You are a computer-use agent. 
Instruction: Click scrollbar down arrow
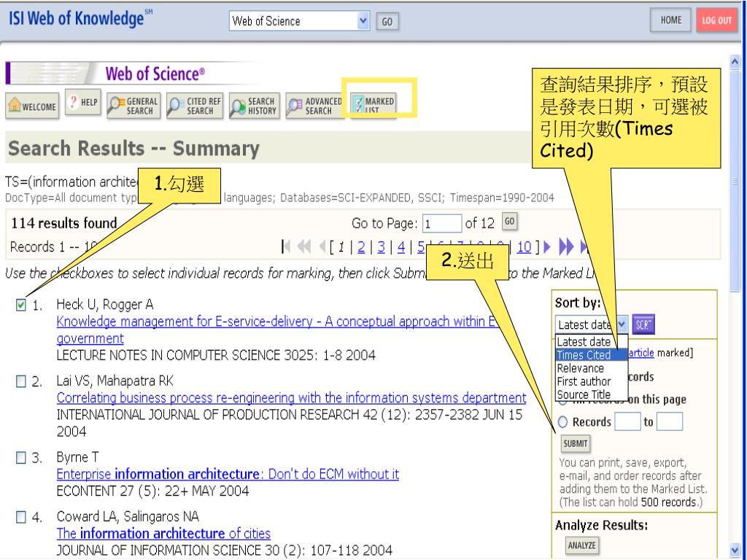point(735,550)
